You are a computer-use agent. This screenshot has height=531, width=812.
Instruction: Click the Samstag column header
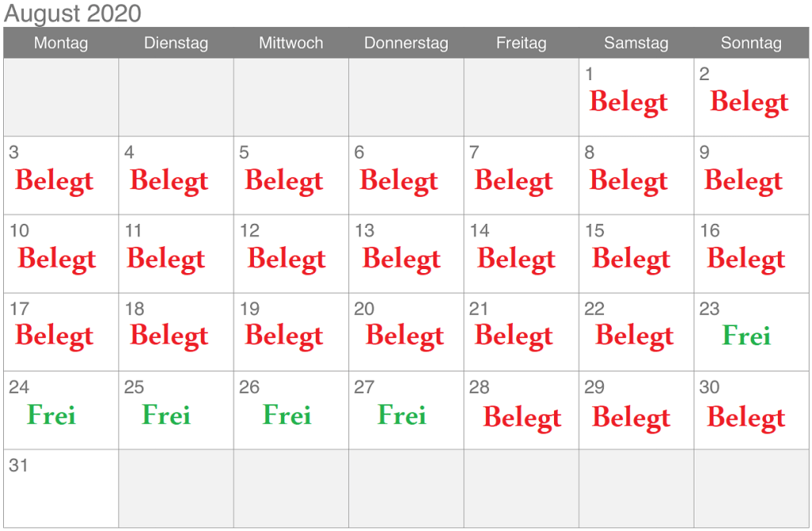pos(636,43)
